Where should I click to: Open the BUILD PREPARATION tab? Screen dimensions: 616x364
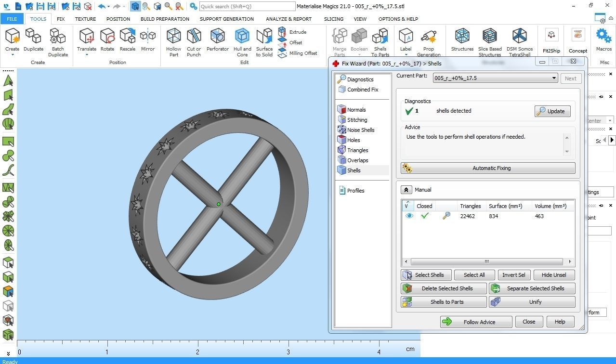165,19
